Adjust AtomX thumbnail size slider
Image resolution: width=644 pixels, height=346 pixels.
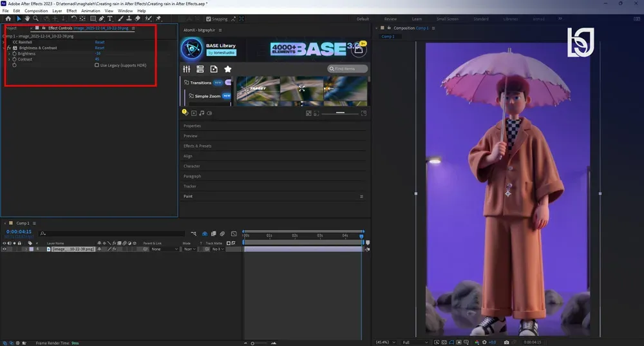(x=340, y=113)
